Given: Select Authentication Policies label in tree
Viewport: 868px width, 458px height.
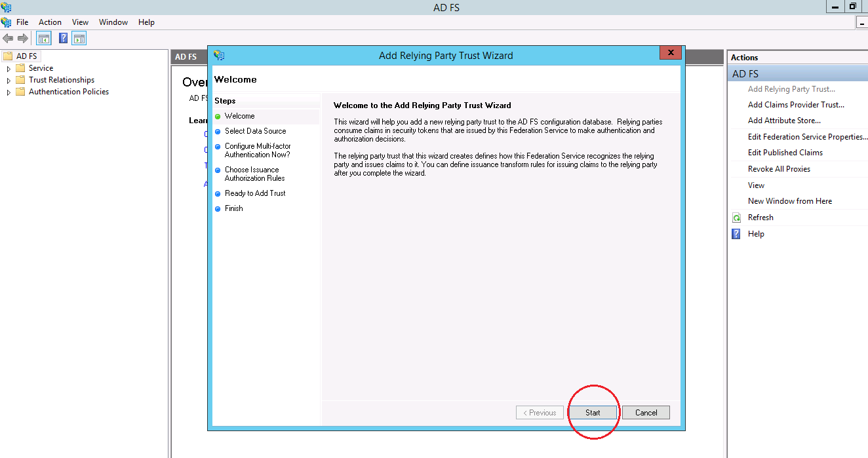Looking at the screenshot, I should tap(69, 92).
